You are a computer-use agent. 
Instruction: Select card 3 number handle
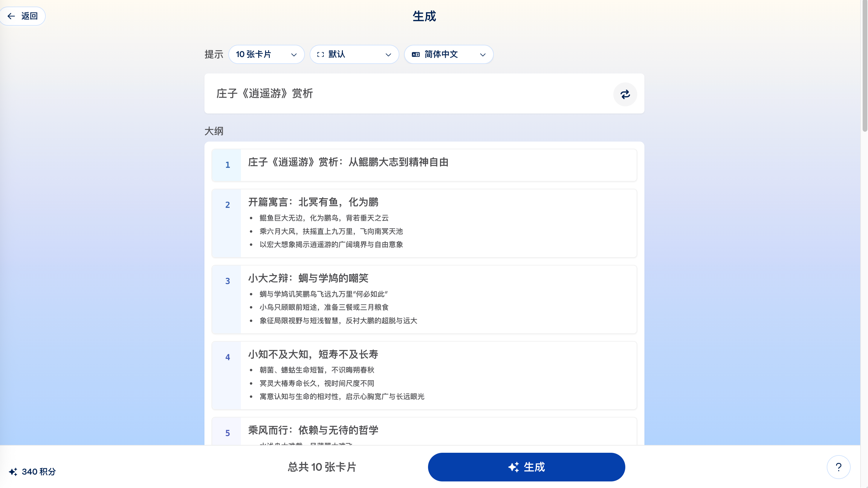(x=227, y=281)
